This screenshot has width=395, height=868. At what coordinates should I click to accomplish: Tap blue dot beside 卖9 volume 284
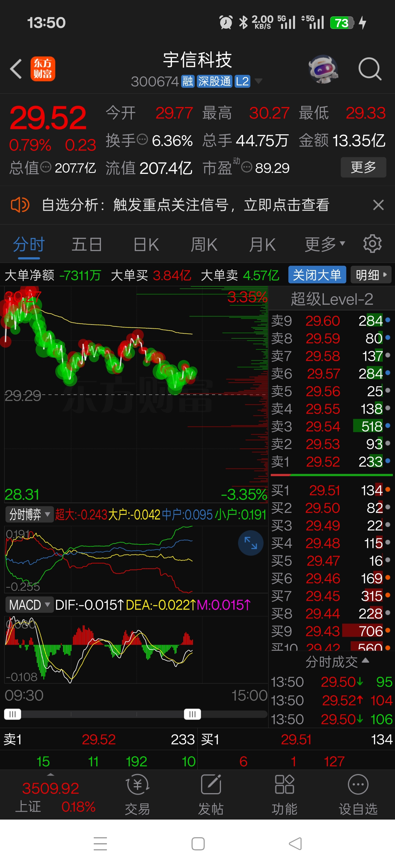(387, 320)
